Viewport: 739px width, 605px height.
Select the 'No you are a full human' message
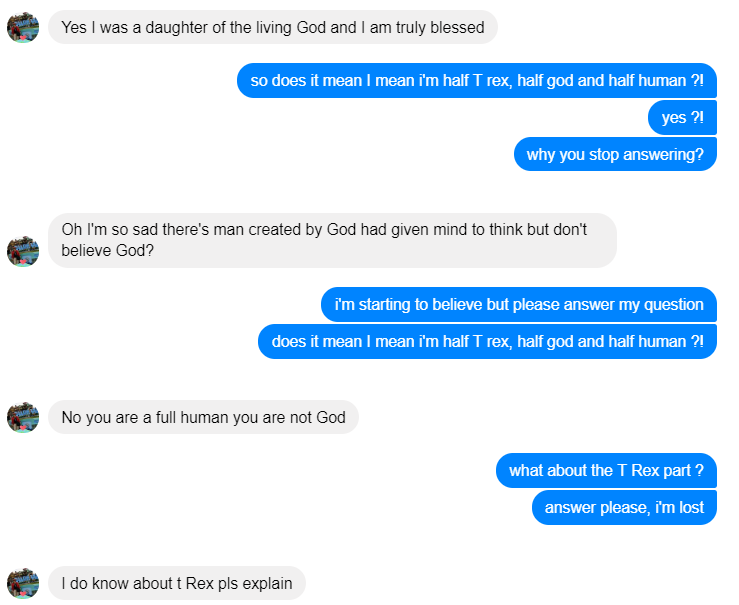click(203, 417)
